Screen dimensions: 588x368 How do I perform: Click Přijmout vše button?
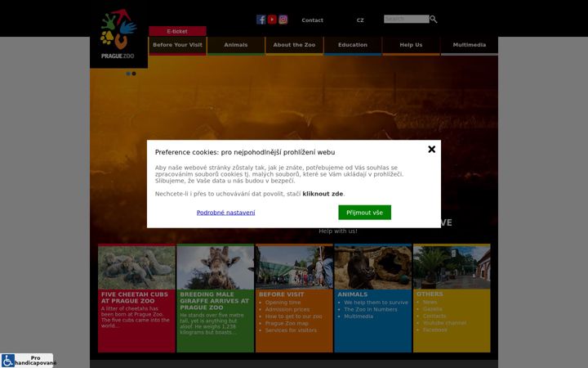click(364, 213)
